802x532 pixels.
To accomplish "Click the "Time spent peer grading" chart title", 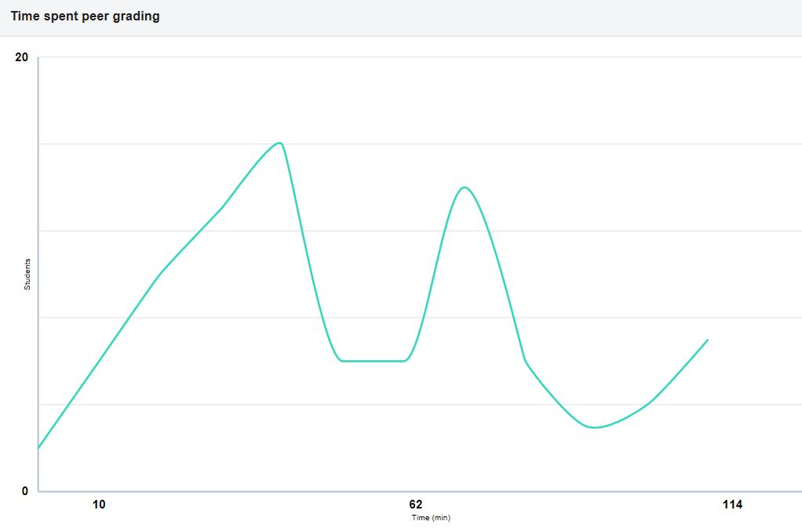I will [85, 16].
